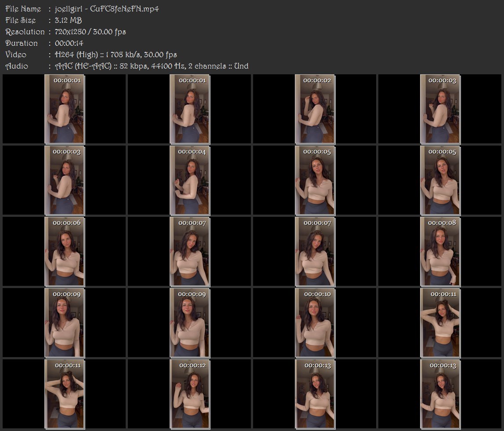The height and width of the screenshot is (431, 504).
Task: Click the 'Duration' label
Action: pos(22,43)
